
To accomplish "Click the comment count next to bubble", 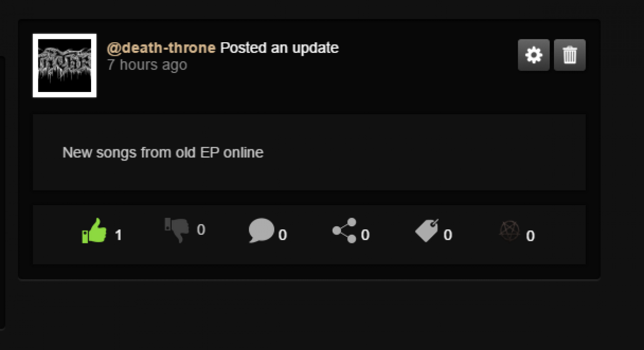I will (283, 235).
